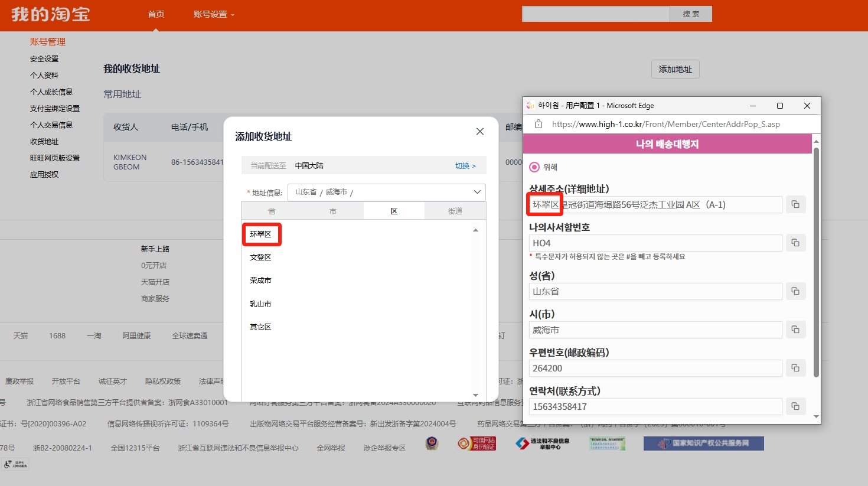Switch to the 省 tab

click(272, 211)
